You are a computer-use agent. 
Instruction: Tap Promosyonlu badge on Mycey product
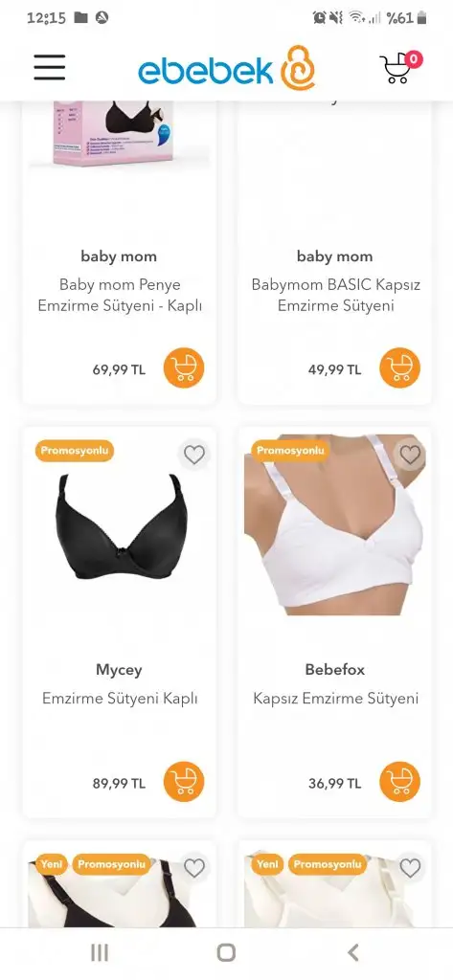(75, 451)
